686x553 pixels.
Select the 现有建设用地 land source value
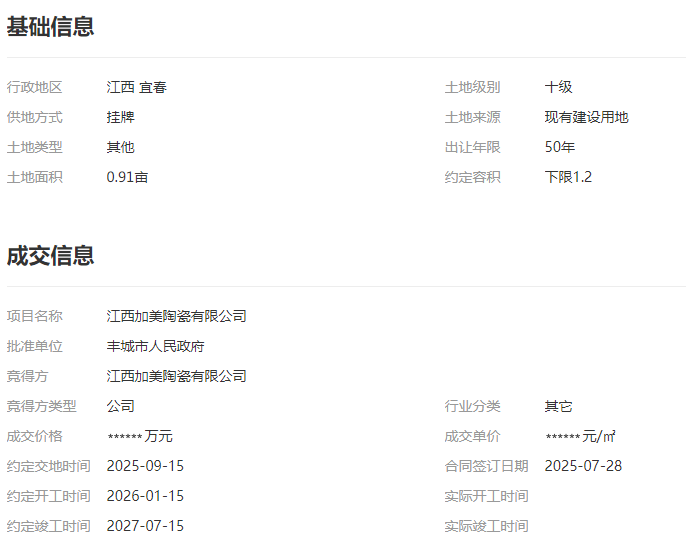[x=586, y=117]
